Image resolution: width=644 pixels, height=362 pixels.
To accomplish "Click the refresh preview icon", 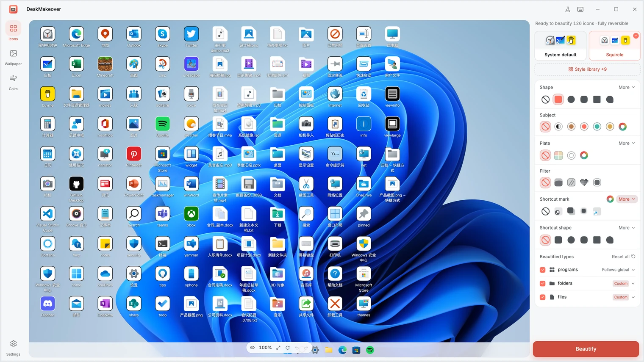I will [x=288, y=348].
